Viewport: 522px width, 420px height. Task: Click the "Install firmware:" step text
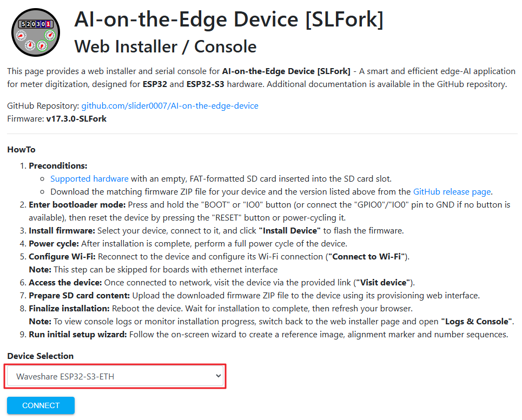[61, 230]
